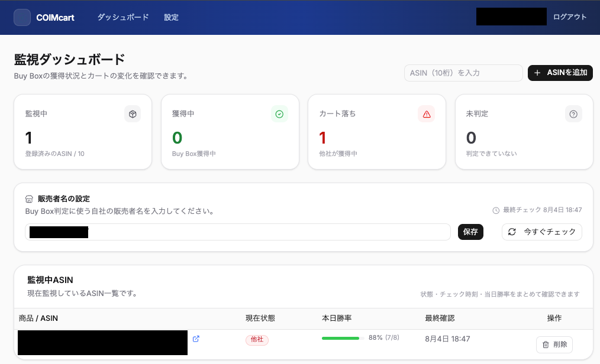The width and height of the screenshot is (600, 364).
Task: Delete the monitored ASIN with 削除
Action: [x=554, y=344]
